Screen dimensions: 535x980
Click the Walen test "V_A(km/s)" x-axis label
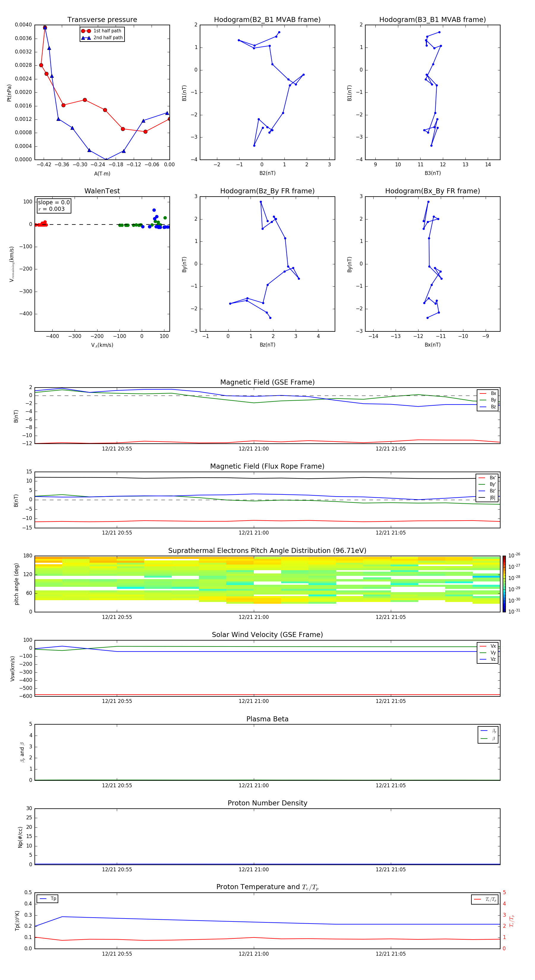tap(102, 345)
